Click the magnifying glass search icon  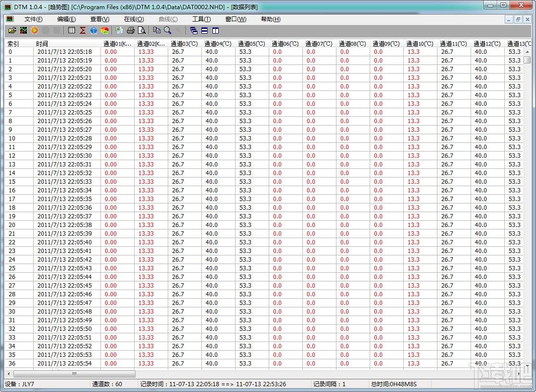coord(167,30)
